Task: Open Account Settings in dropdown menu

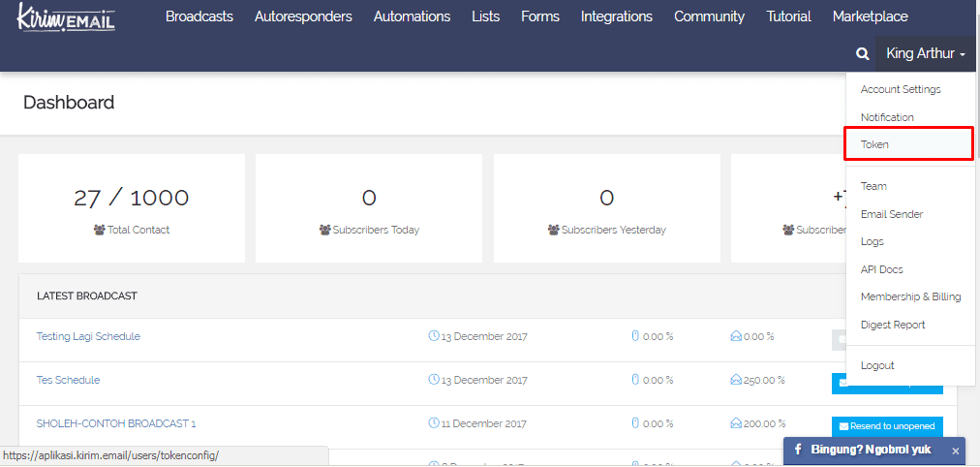Action: (901, 89)
